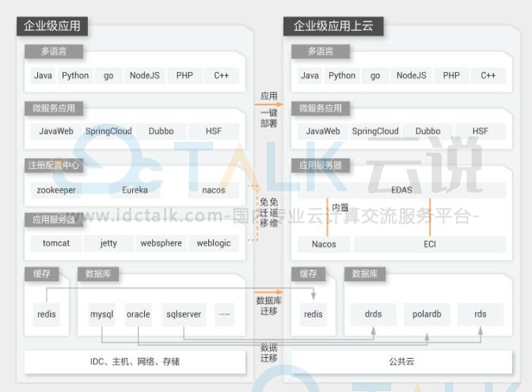The height and width of the screenshot is (392, 532).
Task: Click the rds database box
Action: point(481,314)
